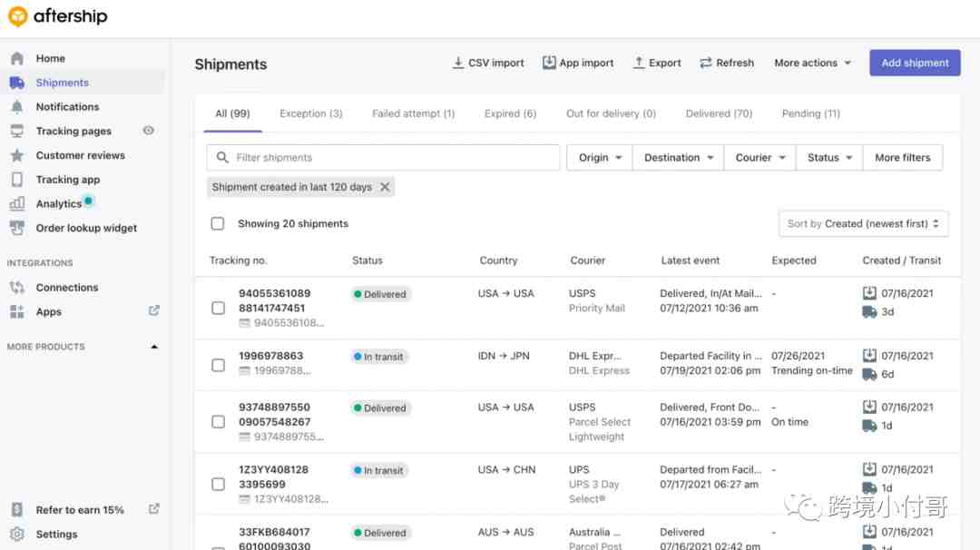Image resolution: width=980 pixels, height=550 pixels.
Task: Open Notifications bell in sidebar
Action: click(17, 107)
